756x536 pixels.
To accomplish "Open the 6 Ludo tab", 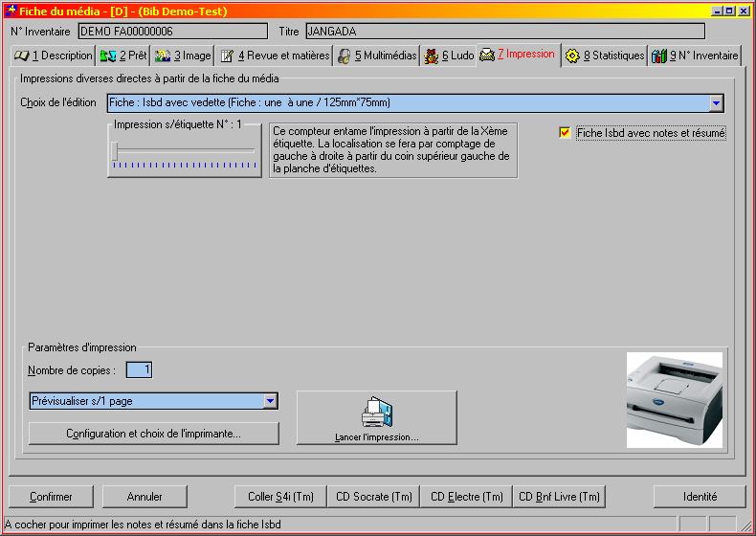I will pos(450,56).
